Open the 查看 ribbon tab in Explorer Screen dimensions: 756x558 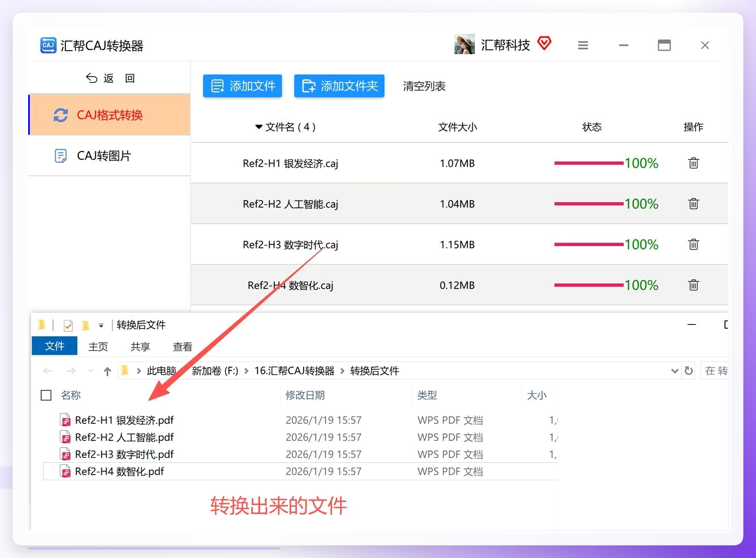pyautogui.click(x=183, y=347)
